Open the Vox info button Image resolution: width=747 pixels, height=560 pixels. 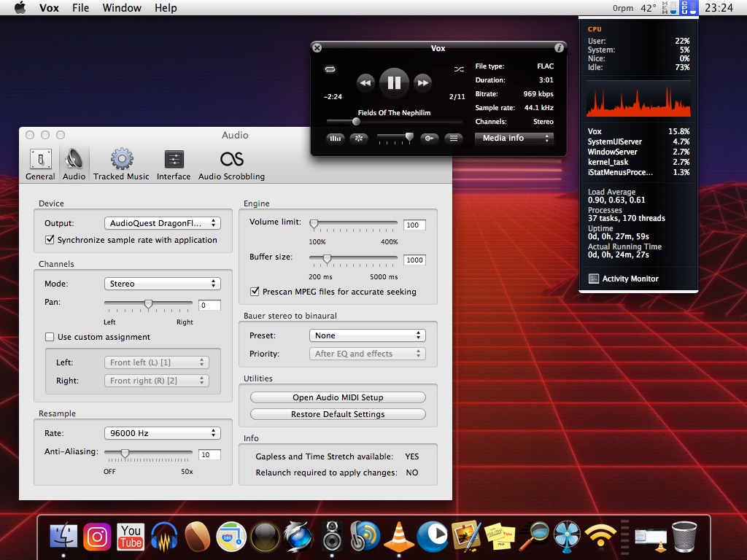559,48
